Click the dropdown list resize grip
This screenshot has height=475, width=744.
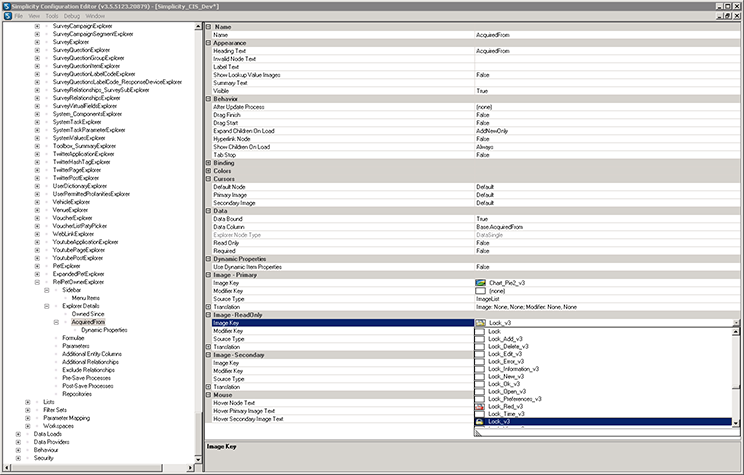478,432
